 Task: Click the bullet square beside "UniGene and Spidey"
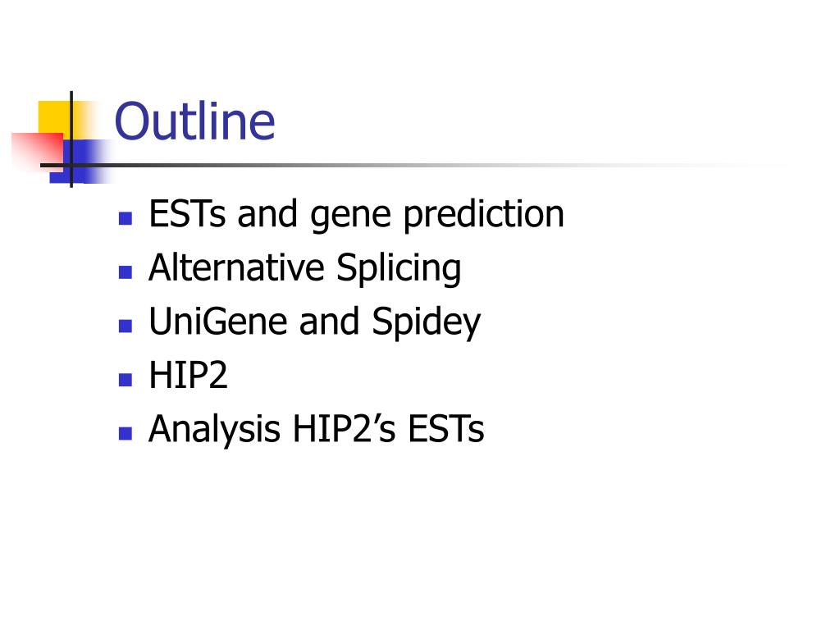(x=126, y=326)
